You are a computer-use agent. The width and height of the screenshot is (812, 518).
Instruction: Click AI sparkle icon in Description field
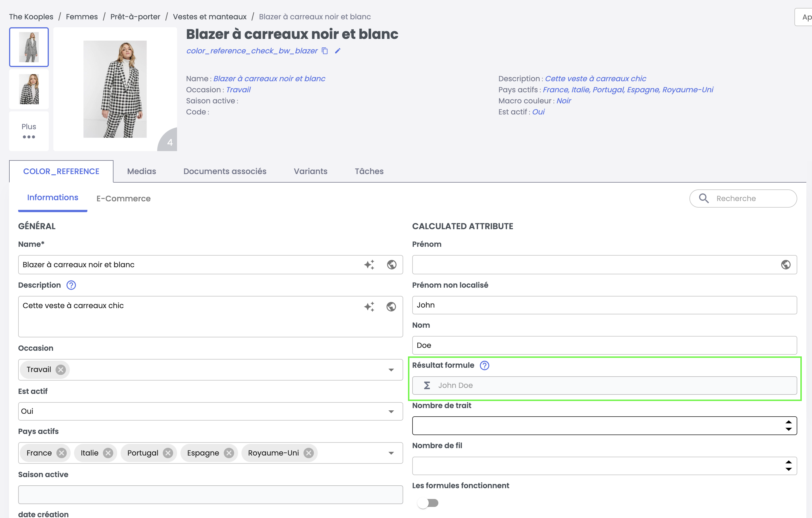(369, 306)
